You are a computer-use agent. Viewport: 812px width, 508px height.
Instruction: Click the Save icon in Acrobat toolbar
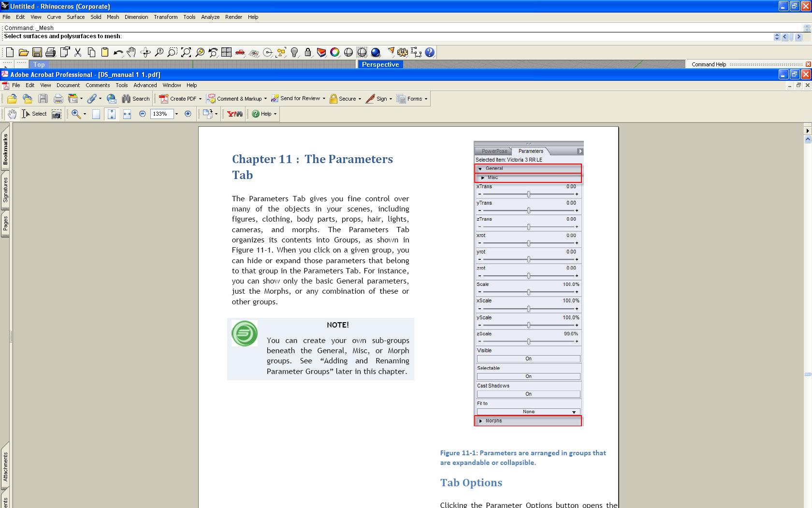(43, 99)
